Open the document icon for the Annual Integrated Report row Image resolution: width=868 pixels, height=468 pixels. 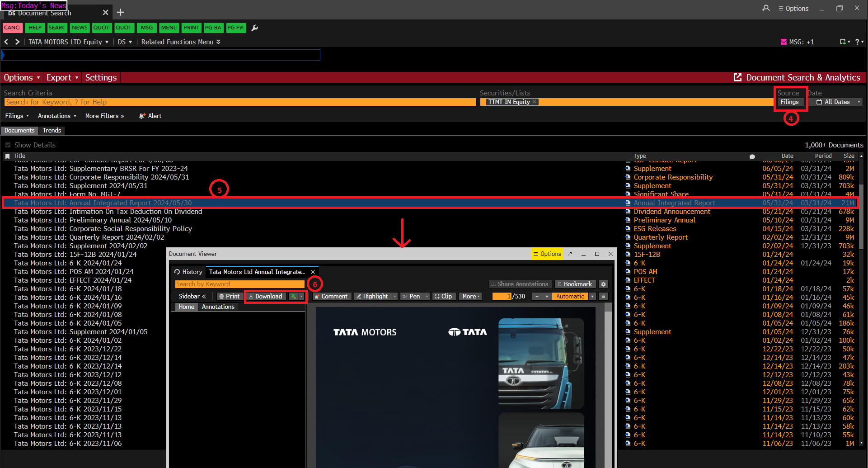pos(628,203)
